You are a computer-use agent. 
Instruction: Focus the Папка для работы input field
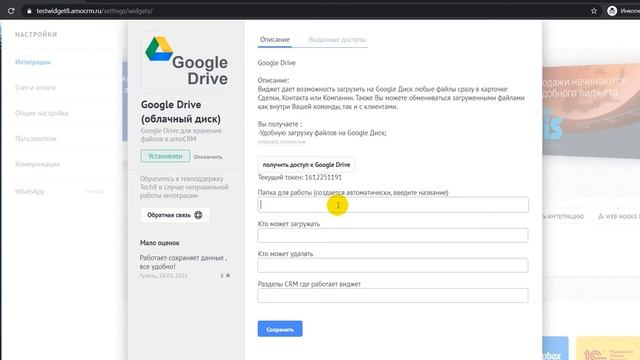point(393,205)
